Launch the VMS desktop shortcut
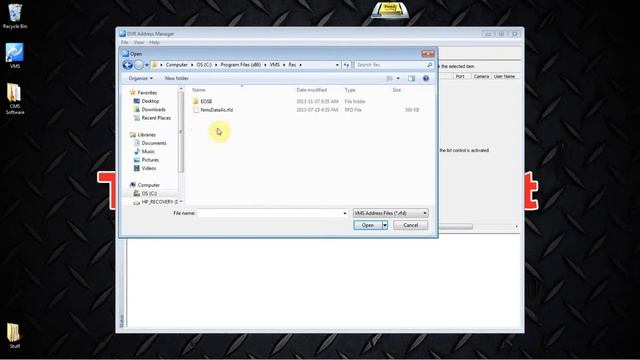Viewport: 640px width, 360px height. point(15,56)
